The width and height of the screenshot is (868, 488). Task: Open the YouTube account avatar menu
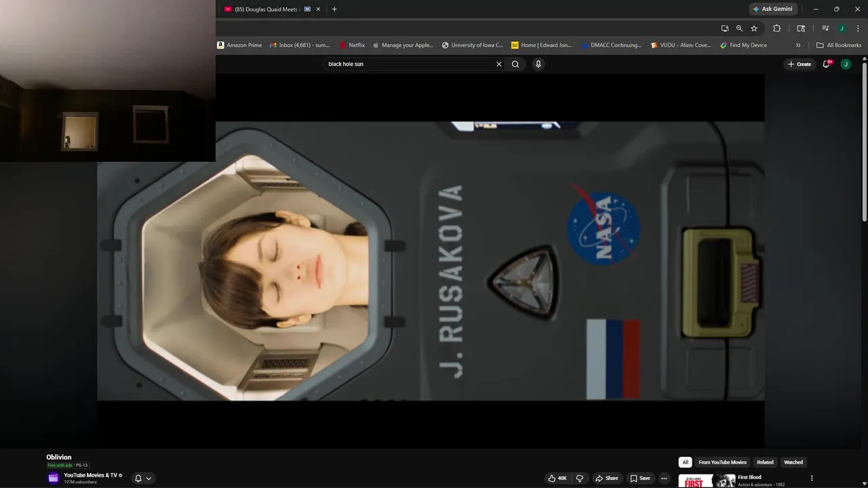click(x=846, y=64)
